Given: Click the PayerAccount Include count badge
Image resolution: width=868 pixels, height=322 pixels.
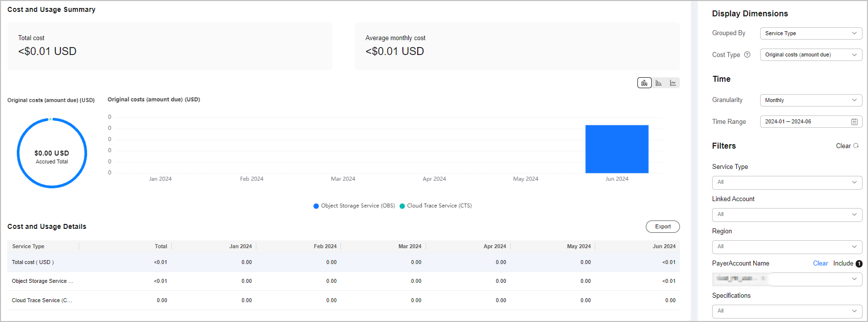Looking at the screenshot, I should [x=859, y=264].
